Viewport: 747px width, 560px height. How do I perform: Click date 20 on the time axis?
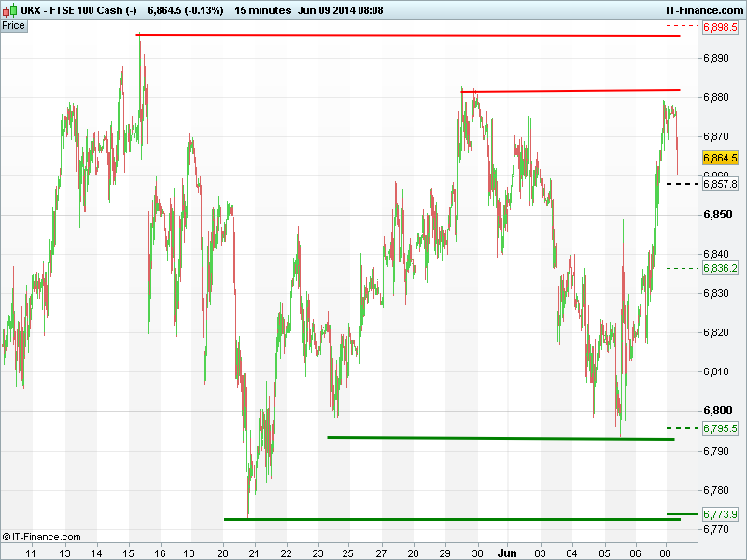(222, 553)
